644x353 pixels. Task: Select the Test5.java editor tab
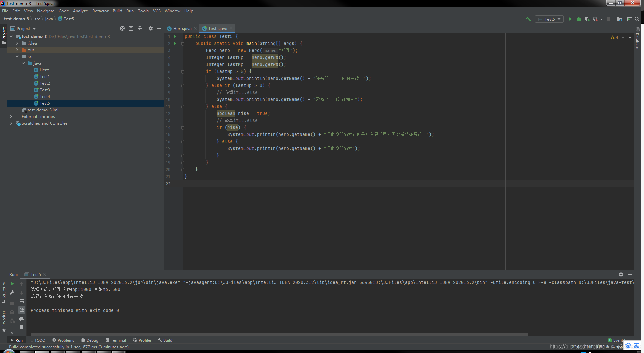click(218, 28)
